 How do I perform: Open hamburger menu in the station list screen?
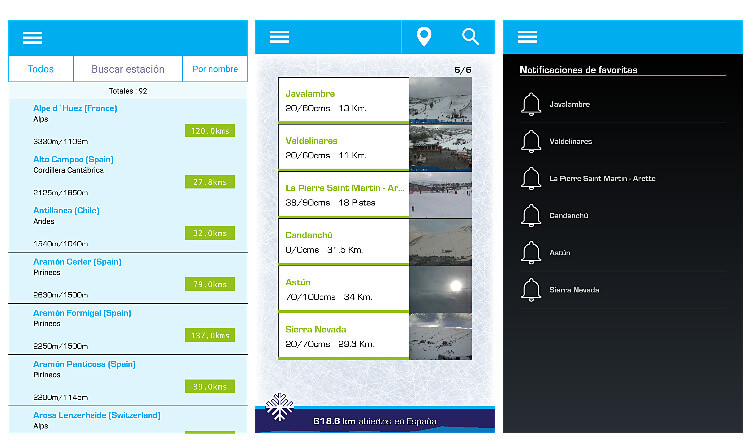(33, 38)
